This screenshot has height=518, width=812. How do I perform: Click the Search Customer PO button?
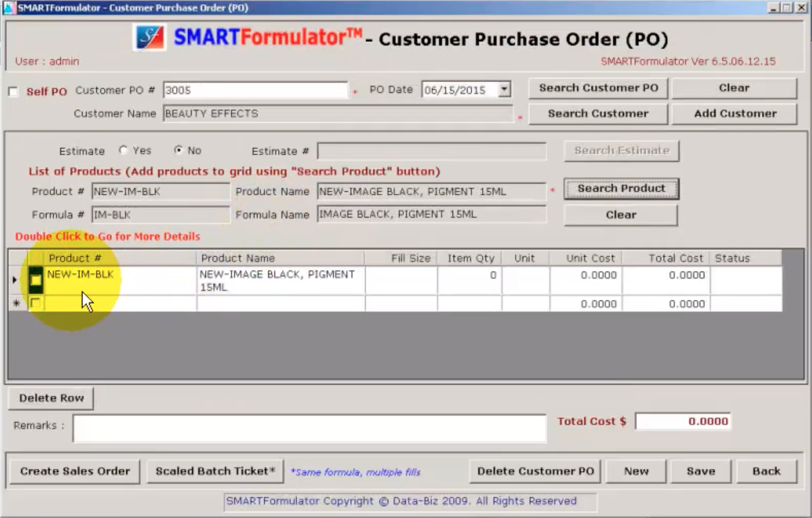click(598, 88)
